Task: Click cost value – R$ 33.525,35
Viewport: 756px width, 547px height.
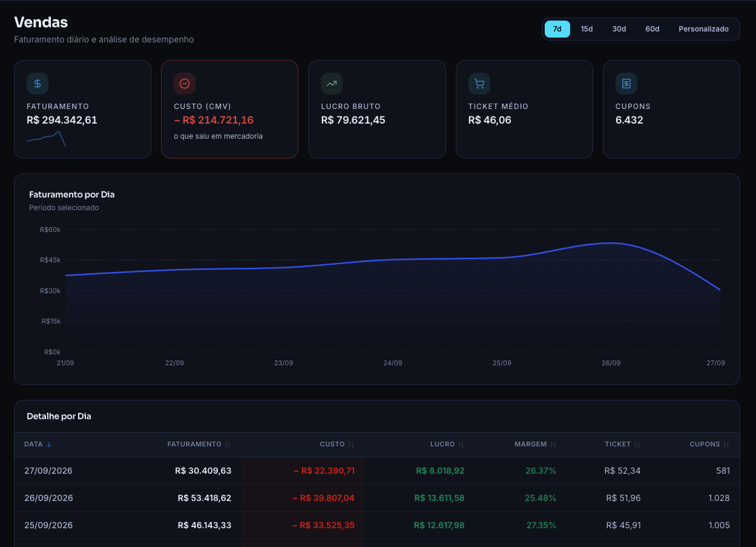Action: coord(324,525)
